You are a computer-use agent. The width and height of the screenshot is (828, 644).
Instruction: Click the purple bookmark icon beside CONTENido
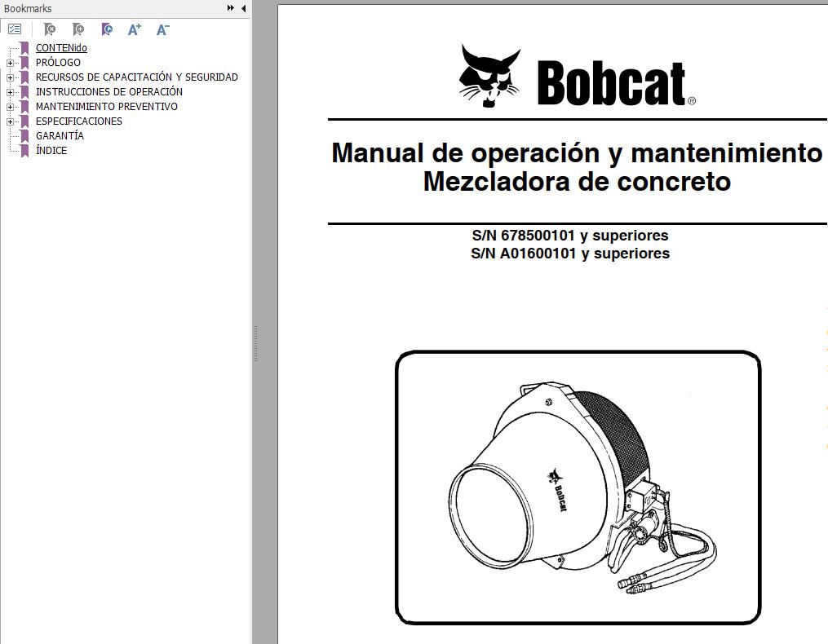tap(24, 48)
